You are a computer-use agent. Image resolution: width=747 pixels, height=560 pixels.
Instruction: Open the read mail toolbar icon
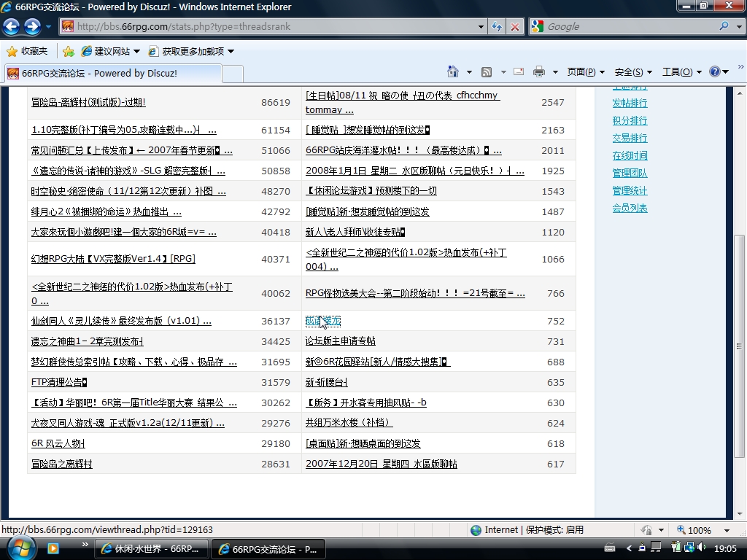click(519, 72)
